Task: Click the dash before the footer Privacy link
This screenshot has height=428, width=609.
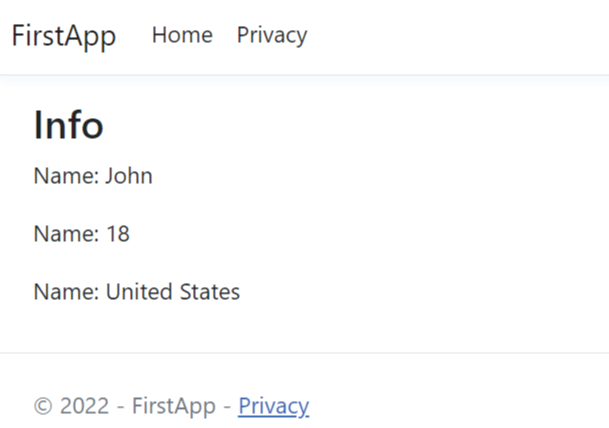Action: tap(227, 407)
